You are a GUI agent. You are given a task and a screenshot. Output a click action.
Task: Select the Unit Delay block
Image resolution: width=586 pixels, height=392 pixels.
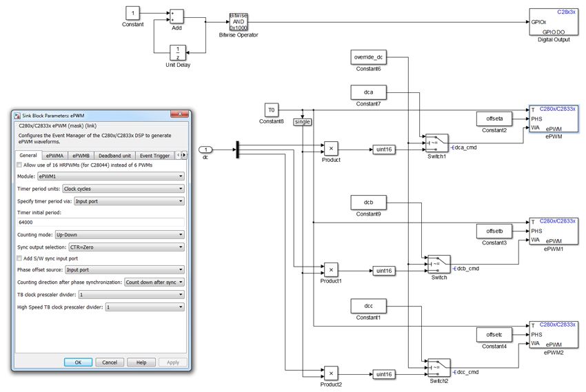click(x=178, y=52)
